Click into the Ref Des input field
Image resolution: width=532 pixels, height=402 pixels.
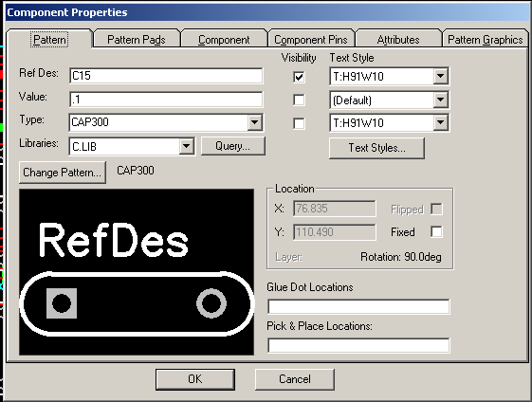tap(166, 76)
